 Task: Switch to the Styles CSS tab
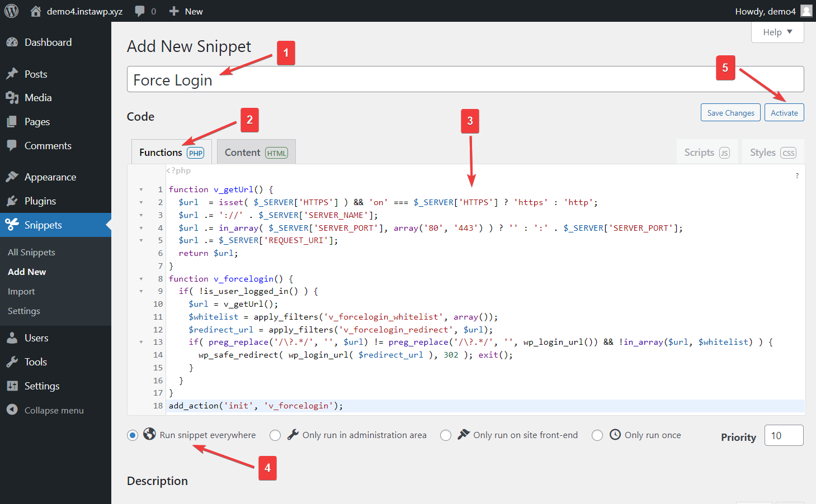point(772,151)
